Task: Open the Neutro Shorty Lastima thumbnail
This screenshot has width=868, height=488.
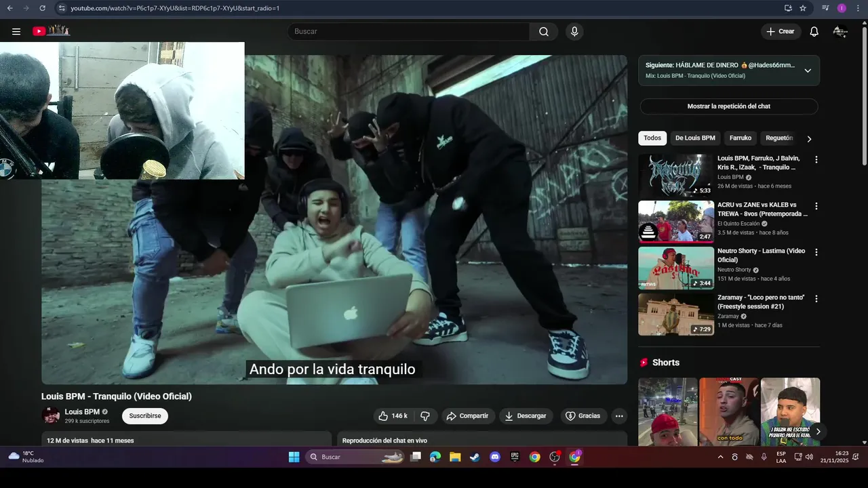Action: pyautogui.click(x=675, y=268)
